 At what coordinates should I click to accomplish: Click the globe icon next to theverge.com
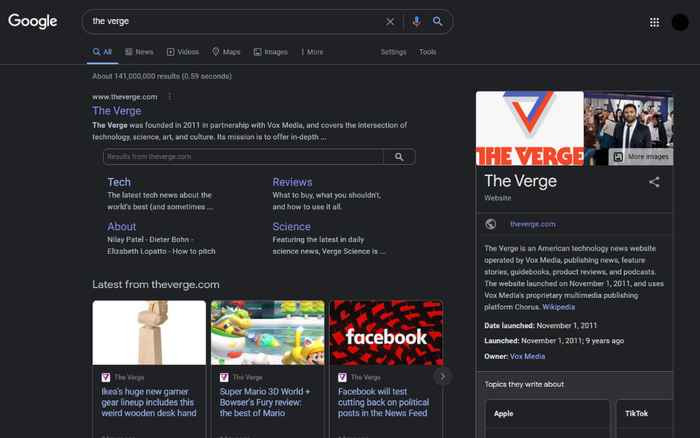(491, 224)
